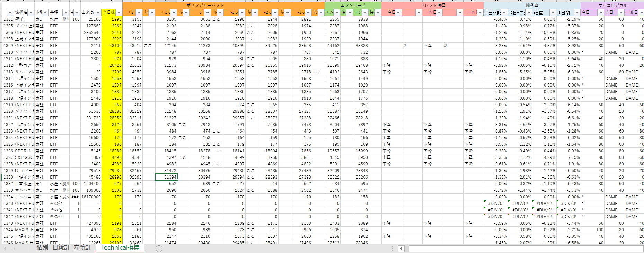Open the -2σ Bollinger band filter dropdown
Viewport: 644px width, 253px height.
275,13
